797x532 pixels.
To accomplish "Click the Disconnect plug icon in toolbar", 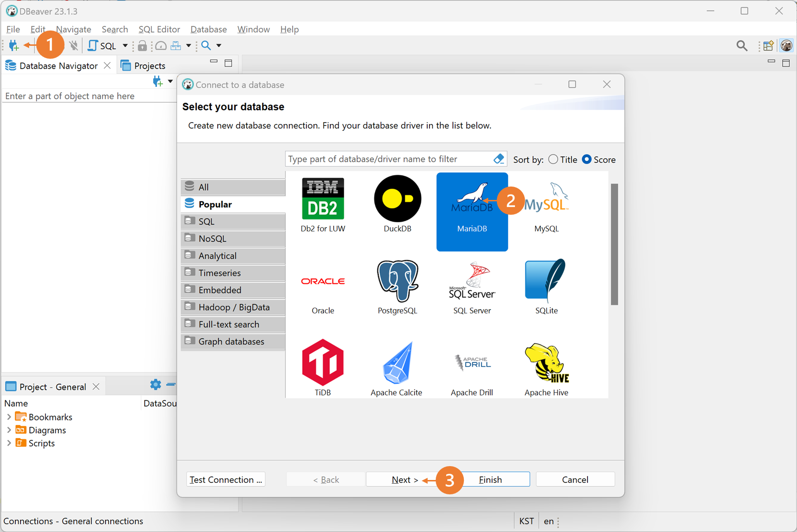I will coord(73,45).
